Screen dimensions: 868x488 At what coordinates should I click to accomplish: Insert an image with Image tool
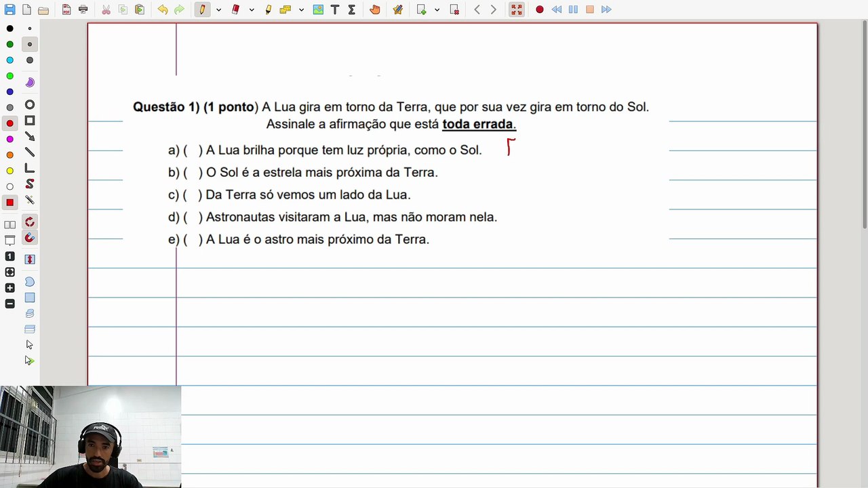(x=318, y=9)
